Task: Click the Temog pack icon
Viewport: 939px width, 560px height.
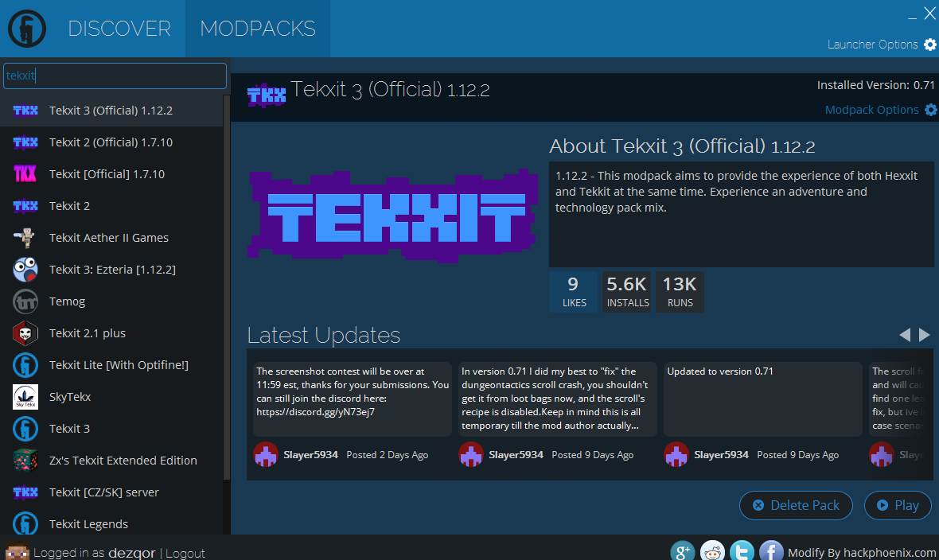Action: click(x=25, y=301)
